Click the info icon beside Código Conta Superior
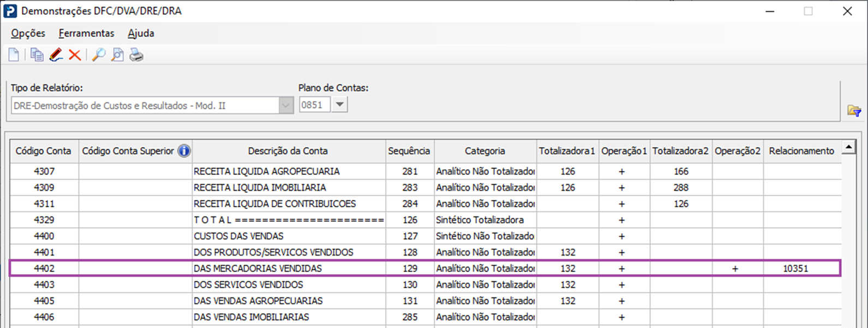This screenshot has height=328, width=868. (x=184, y=151)
